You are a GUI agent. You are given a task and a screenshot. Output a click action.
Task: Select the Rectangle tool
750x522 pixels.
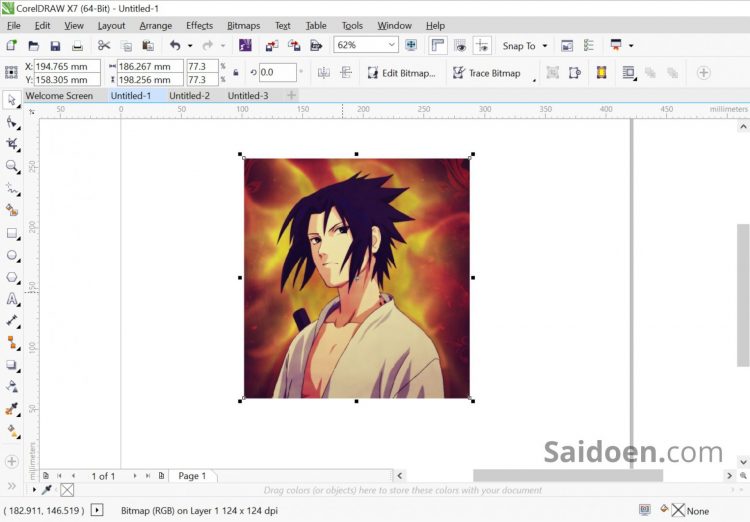(11, 233)
